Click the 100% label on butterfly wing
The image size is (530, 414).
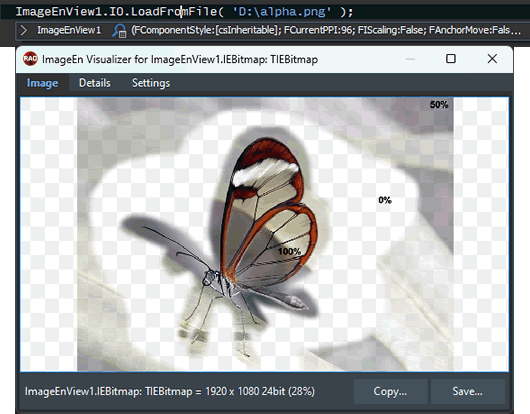pyautogui.click(x=289, y=251)
